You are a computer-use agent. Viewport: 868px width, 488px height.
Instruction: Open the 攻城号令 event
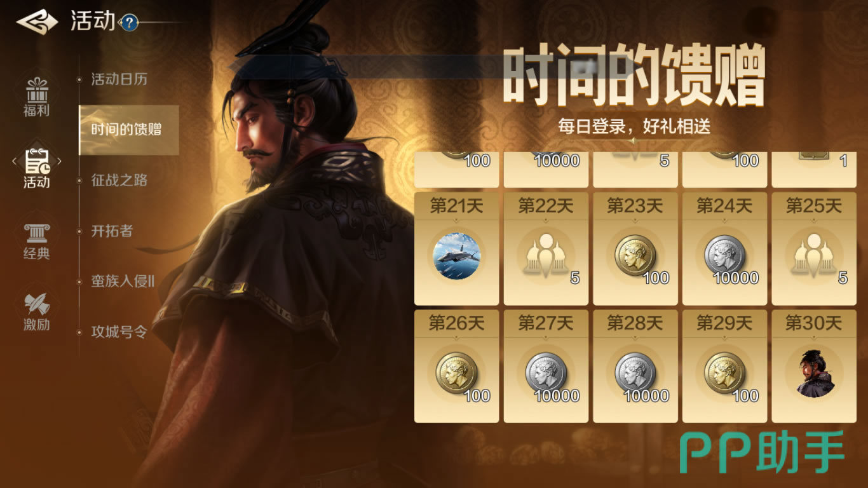point(119,332)
